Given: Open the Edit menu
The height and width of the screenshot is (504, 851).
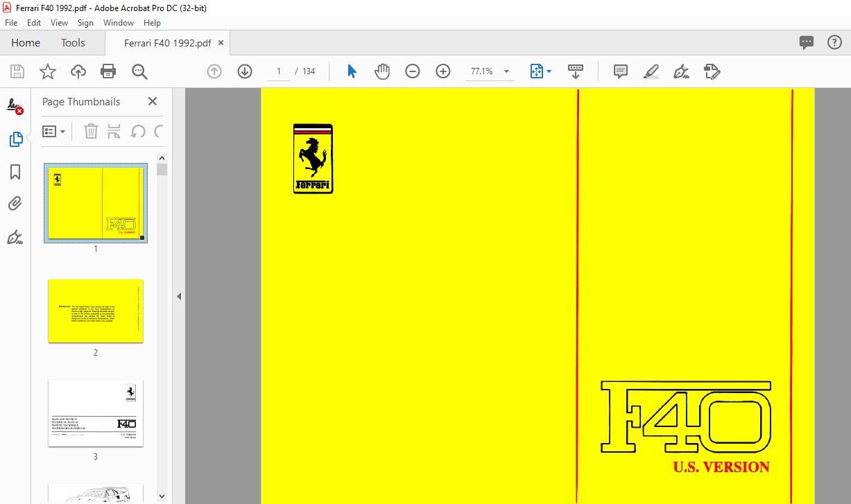Looking at the screenshot, I should click(x=34, y=23).
